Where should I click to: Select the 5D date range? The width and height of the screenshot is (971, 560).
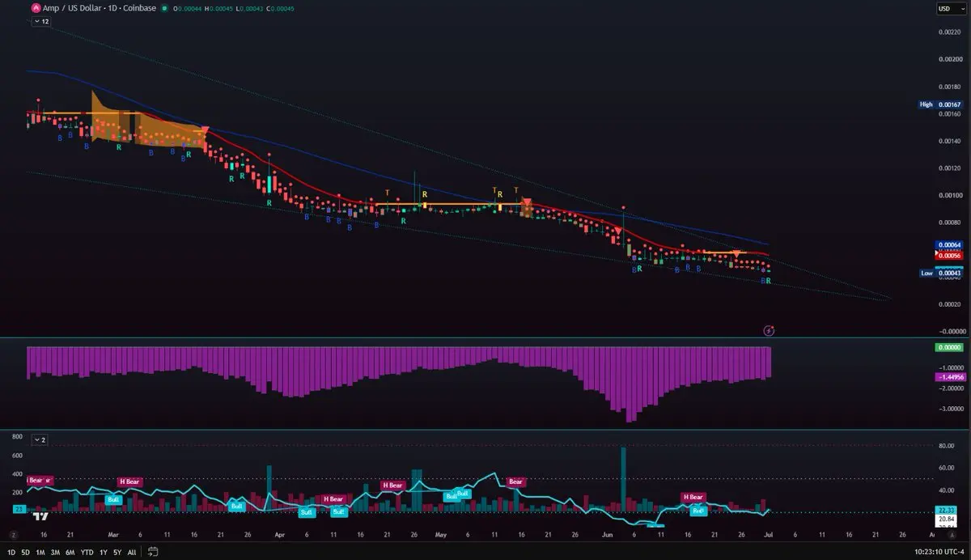point(26,552)
